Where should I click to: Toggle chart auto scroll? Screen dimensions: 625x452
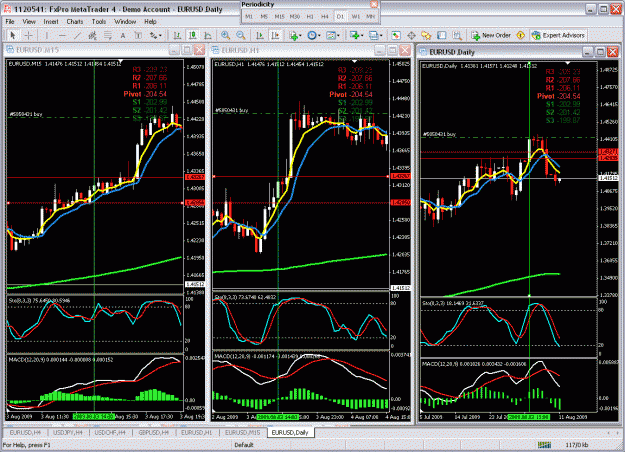[x=260, y=35]
